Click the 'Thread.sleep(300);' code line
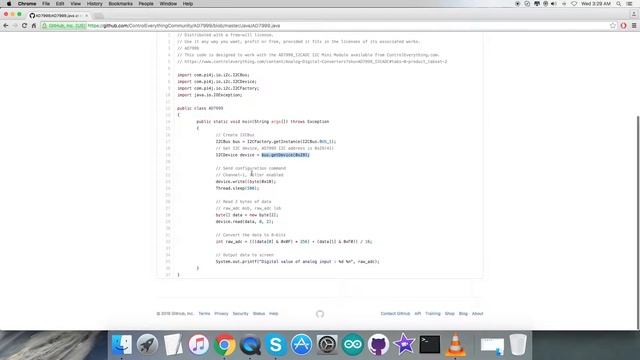The width and height of the screenshot is (640, 360). (x=238, y=188)
